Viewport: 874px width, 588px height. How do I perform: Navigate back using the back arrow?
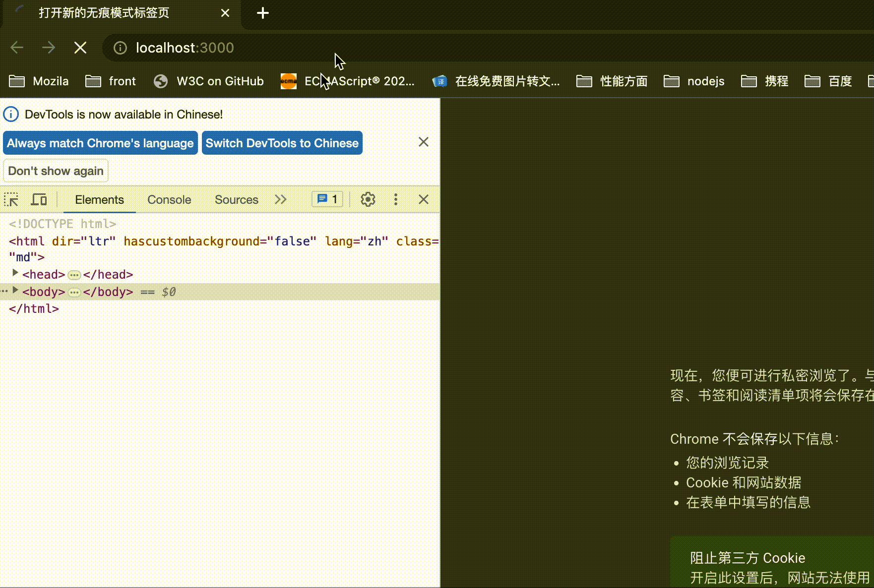point(16,48)
